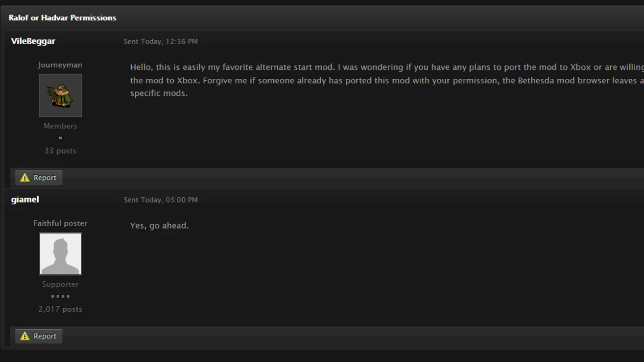Screen dimensions: 644x362
Task: Open giamel's profile via username
Action: 25,200
